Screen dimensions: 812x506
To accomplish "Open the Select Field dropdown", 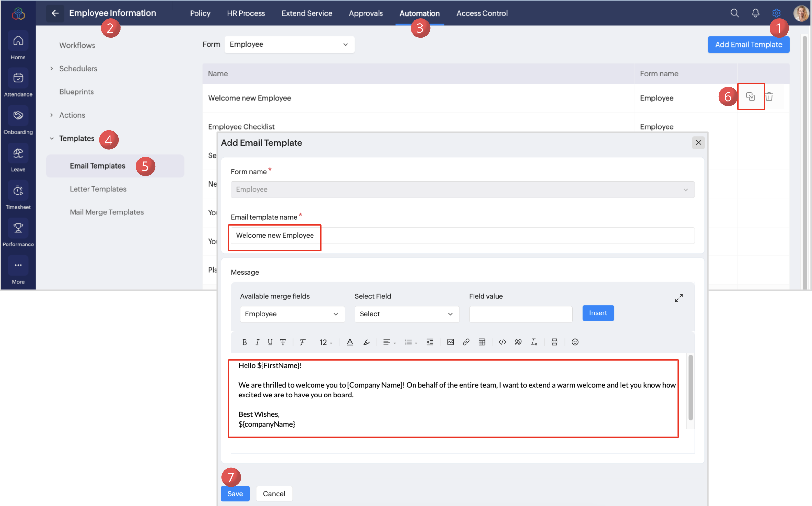I will pos(407,314).
